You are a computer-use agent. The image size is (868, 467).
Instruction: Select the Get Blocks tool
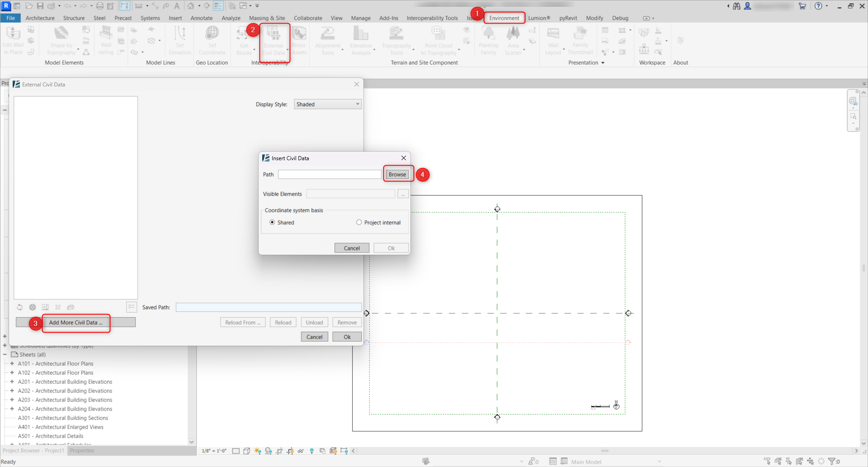244,41
